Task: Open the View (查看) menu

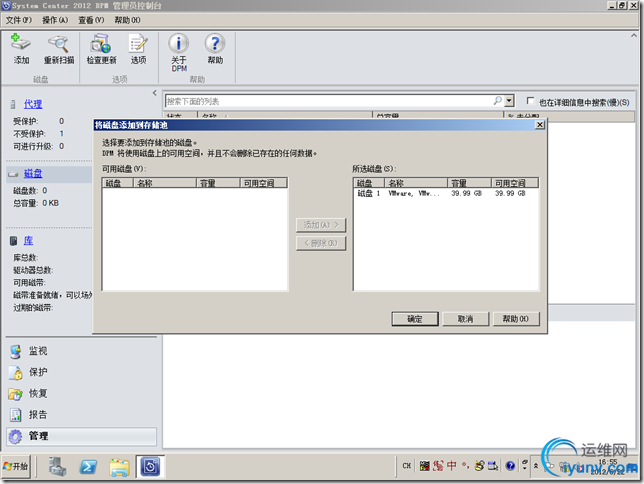Action: tap(91, 20)
